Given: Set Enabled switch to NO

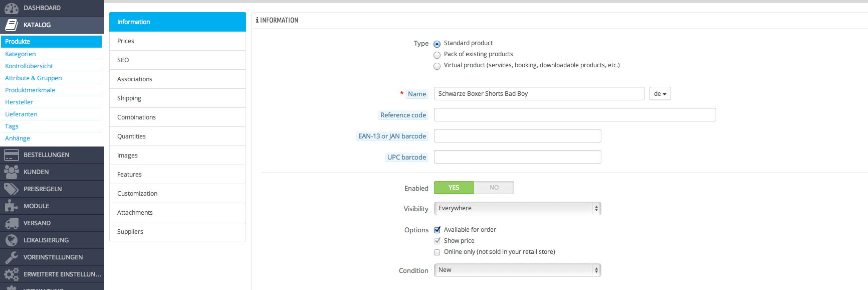Looking at the screenshot, I should tap(494, 188).
